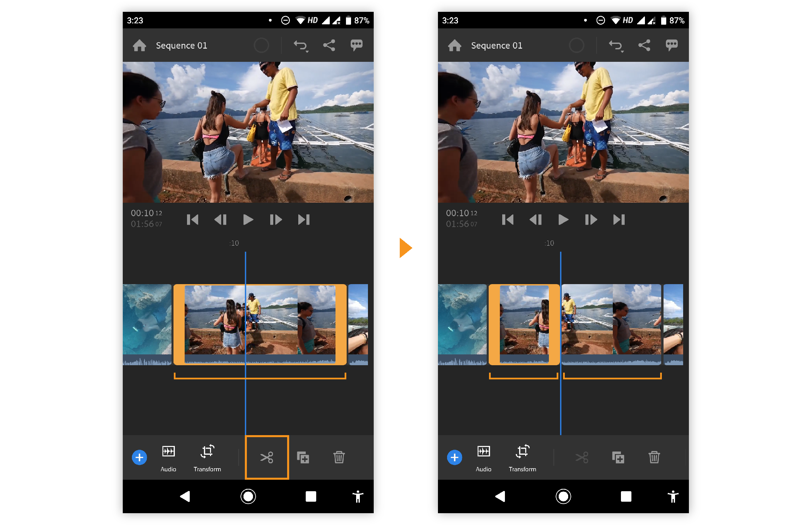The width and height of the screenshot is (812, 525).
Task: Undo the last edit
Action: pos(300,45)
